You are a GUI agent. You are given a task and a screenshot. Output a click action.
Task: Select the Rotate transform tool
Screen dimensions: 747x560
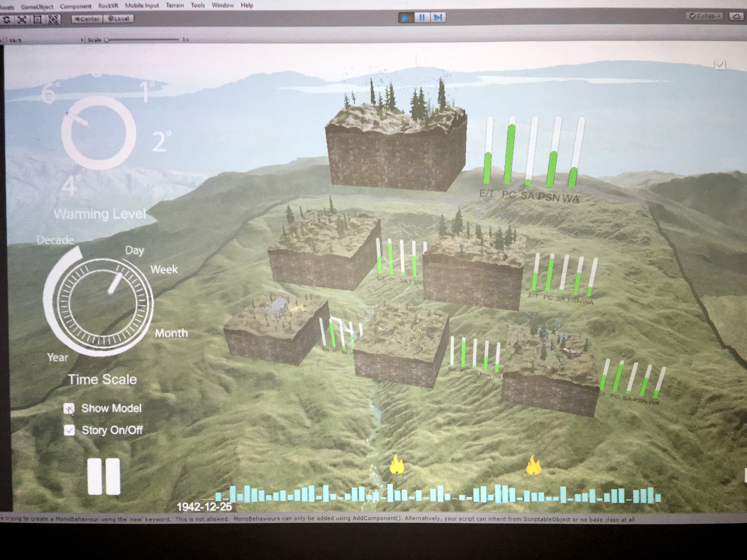click(x=7, y=20)
